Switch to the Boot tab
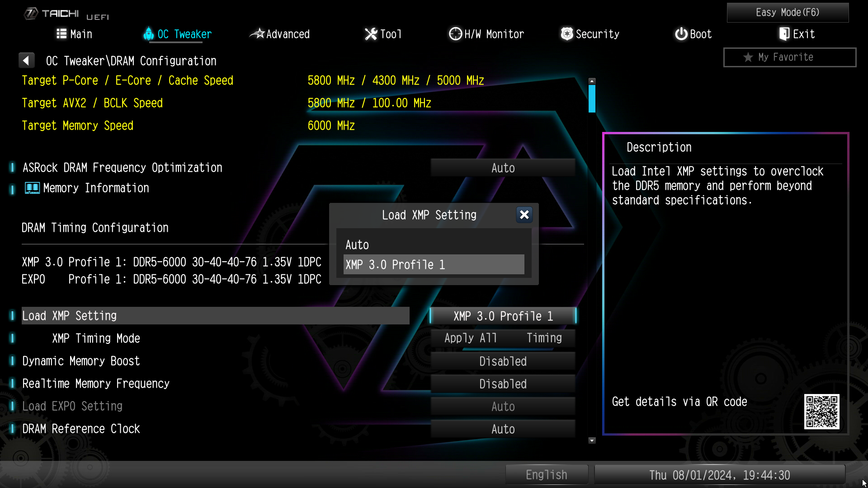Image resolution: width=868 pixels, height=488 pixels. coord(693,34)
